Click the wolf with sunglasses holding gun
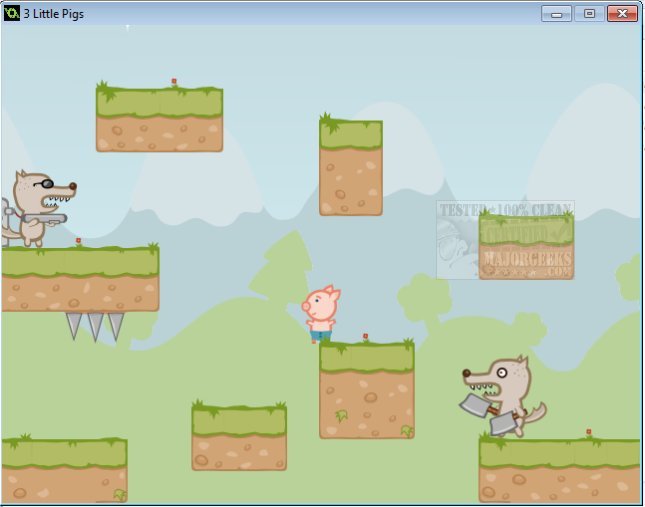 pyautogui.click(x=38, y=208)
